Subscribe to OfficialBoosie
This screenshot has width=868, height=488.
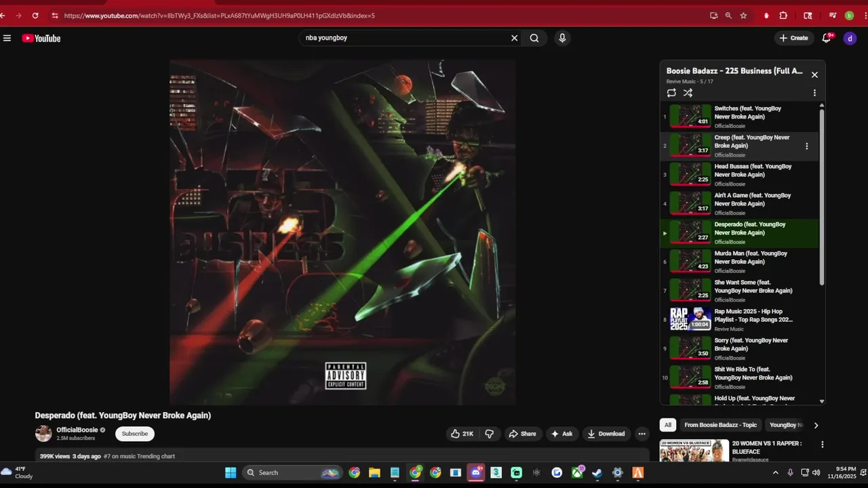135,434
